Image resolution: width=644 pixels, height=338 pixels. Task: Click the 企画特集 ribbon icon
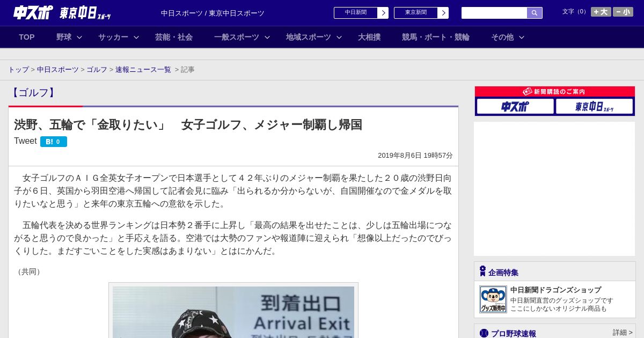click(x=482, y=271)
